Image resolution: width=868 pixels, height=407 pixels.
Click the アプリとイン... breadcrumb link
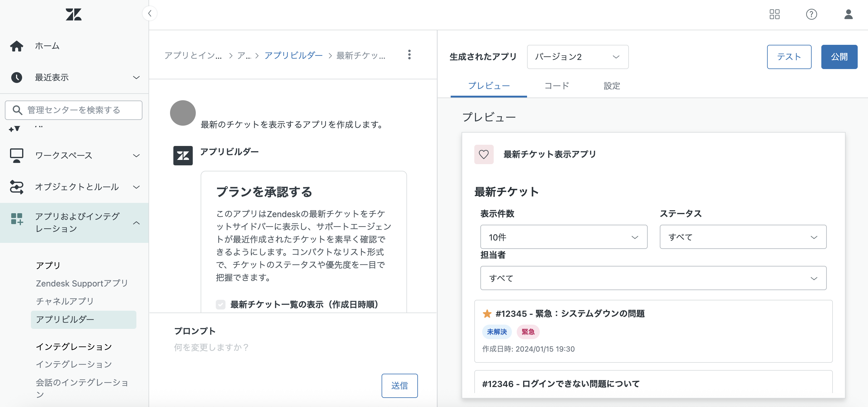[193, 55]
